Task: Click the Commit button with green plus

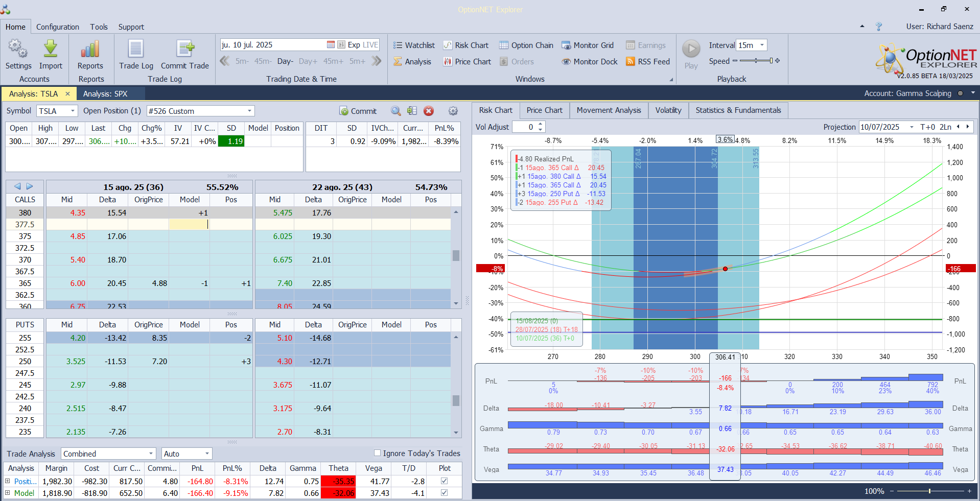Action: click(358, 111)
